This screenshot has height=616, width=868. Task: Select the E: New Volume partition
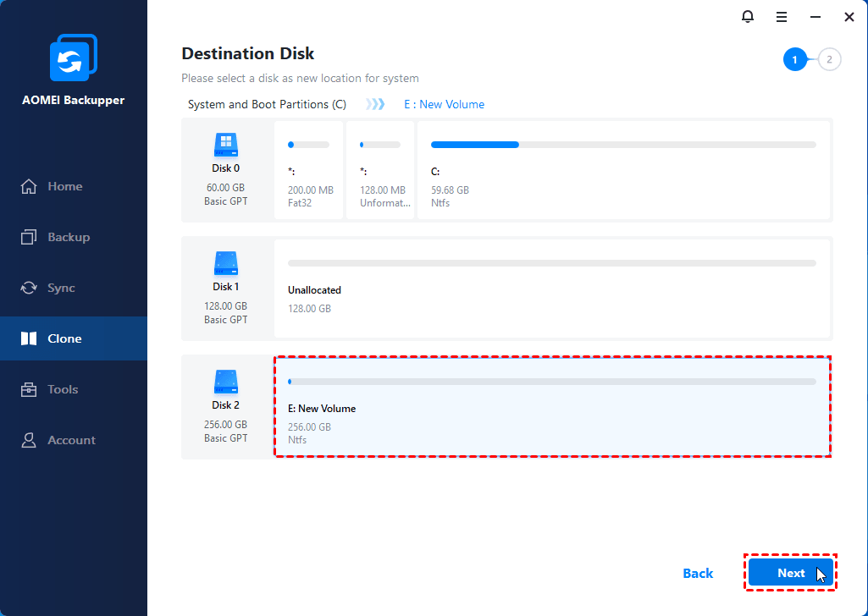[x=552, y=407]
